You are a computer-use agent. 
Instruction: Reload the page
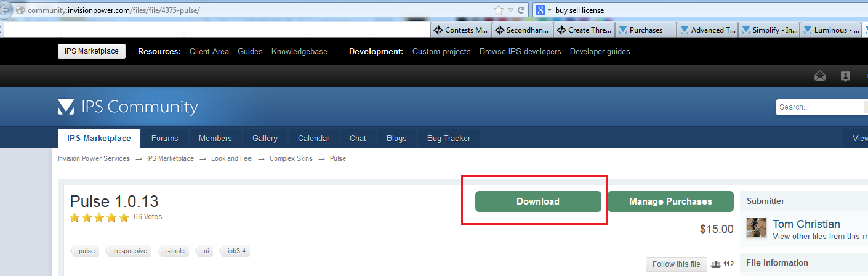click(521, 10)
